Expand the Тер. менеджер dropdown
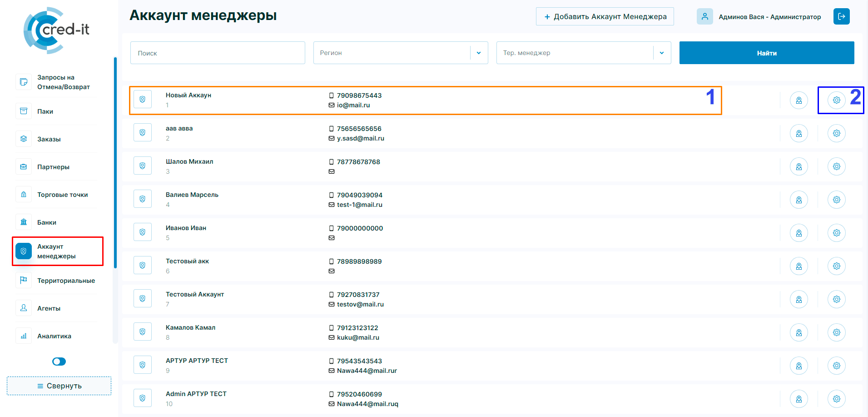 click(x=662, y=53)
